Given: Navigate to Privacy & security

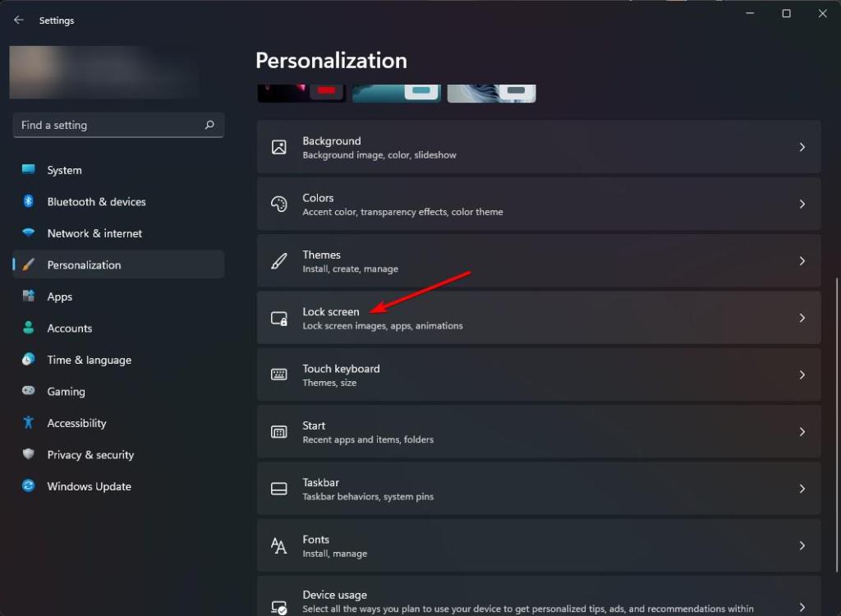Looking at the screenshot, I should [118, 454].
